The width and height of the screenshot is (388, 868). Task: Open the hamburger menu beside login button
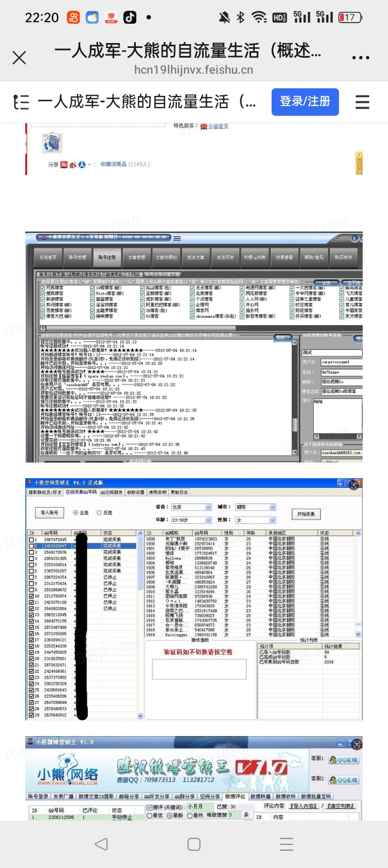tap(363, 102)
